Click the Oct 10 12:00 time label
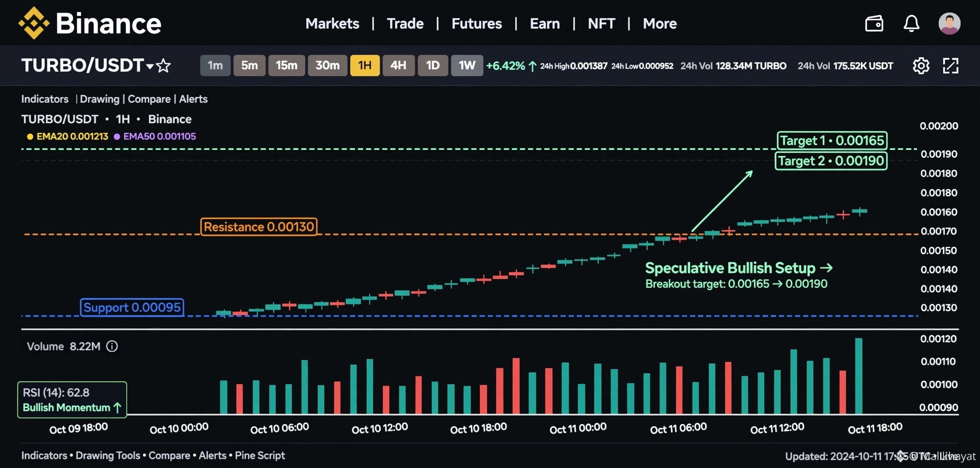The image size is (980, 468). click(x=379, y=429)
